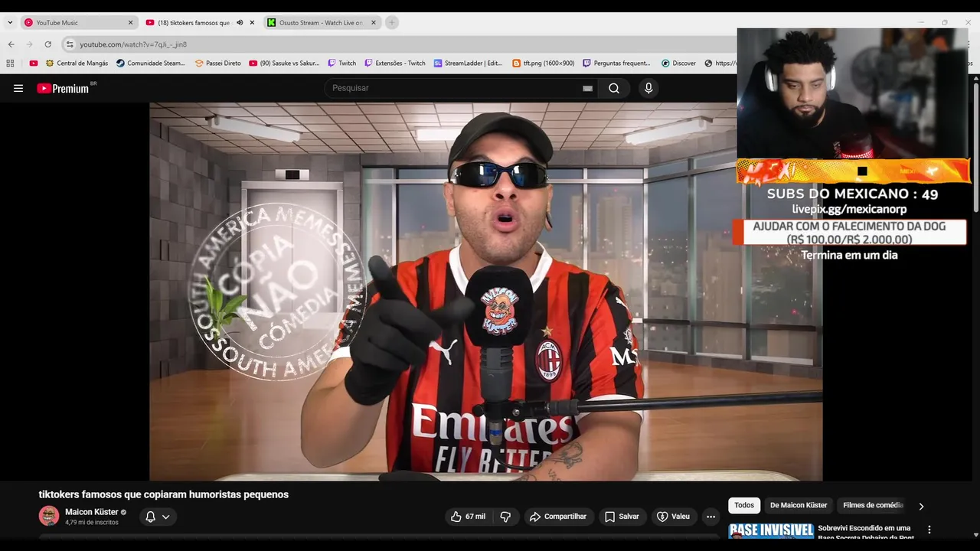Click the Valeu thanks button
Image resolution: width=980 pixels, height=551 pixels.
tap(673, 517)
